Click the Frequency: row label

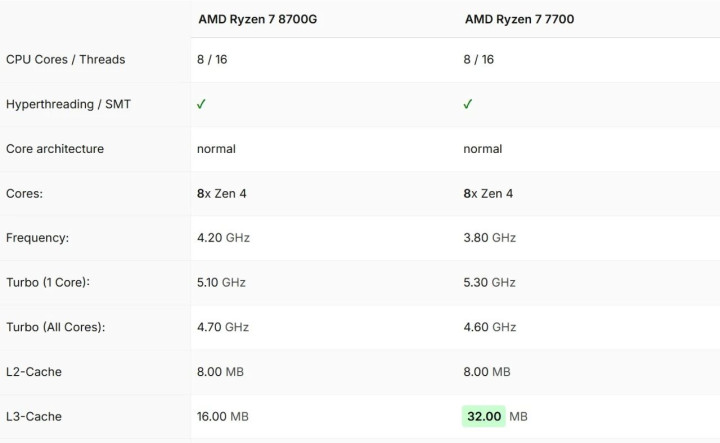(38, 238)
